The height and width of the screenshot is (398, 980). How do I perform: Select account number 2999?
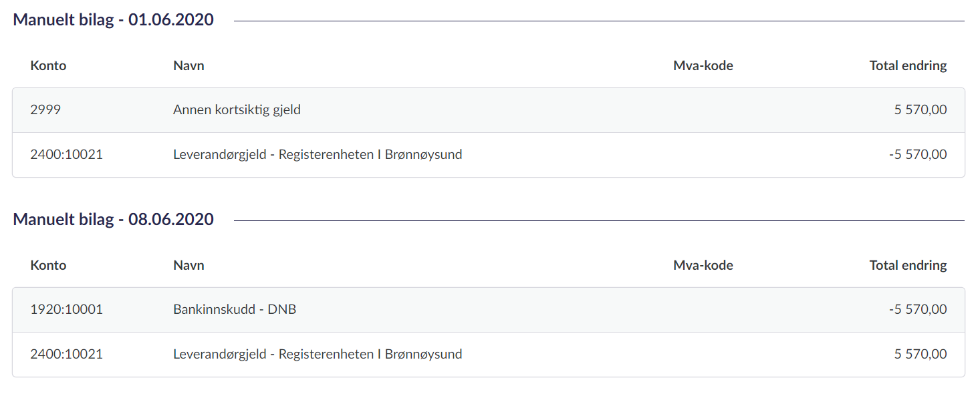coord(45,110)
